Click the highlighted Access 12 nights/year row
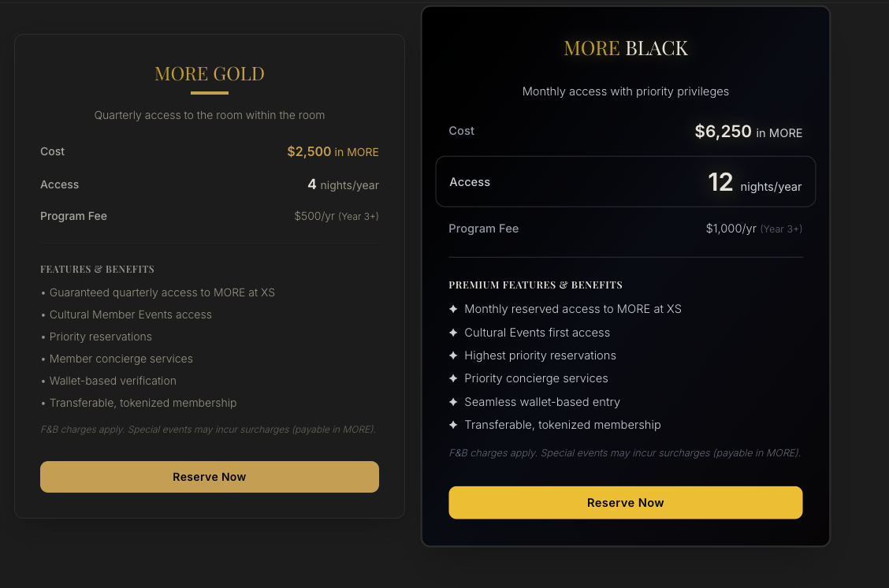Image resolution: width=889 pixels, height=588 pixels. click(x=625, y=182)
